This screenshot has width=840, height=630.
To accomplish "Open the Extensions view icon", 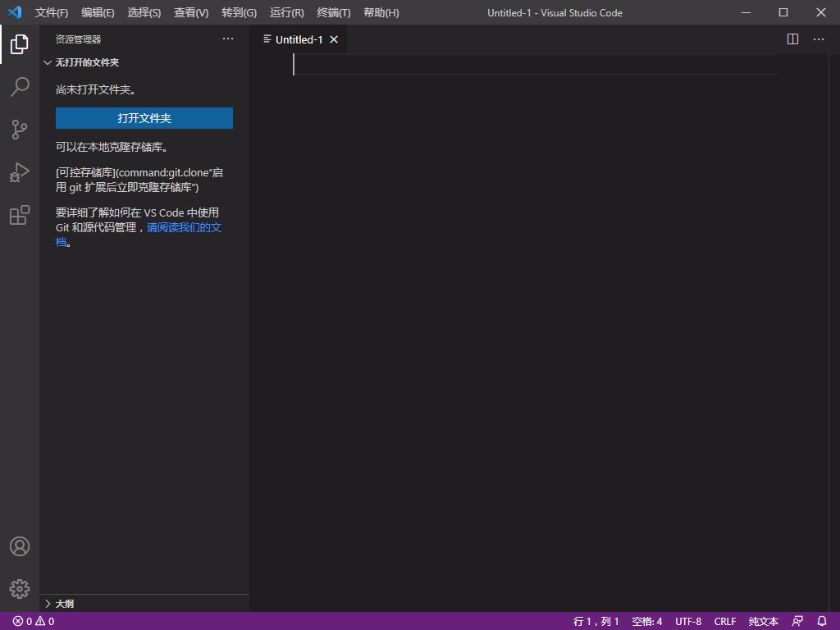I will coord(19,215).
